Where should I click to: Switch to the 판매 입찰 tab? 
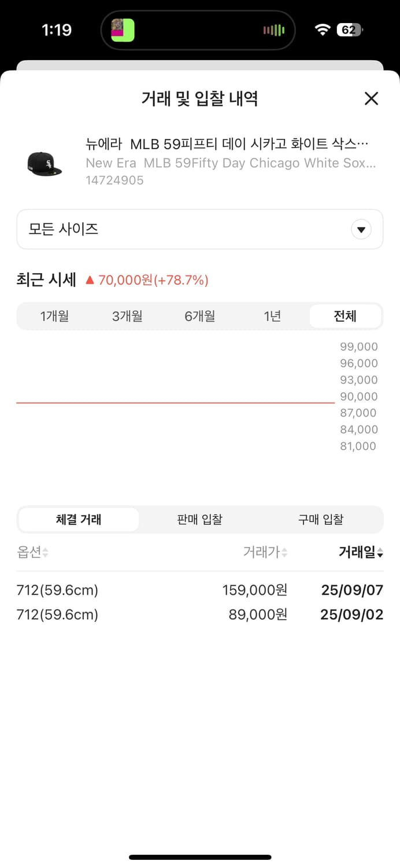[199, 519]
